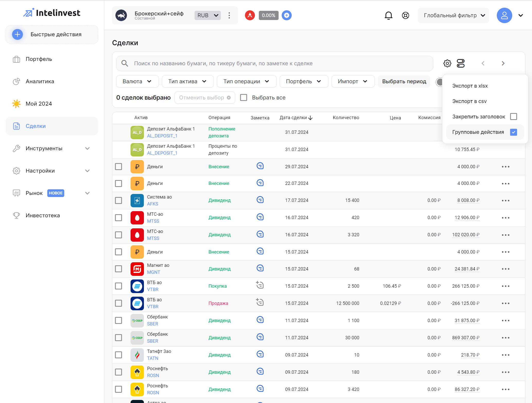Open Инвестотека in the sidebar
Image resolution: width=532 pixels, height=403 pixels.
click(x=52, y=215)
